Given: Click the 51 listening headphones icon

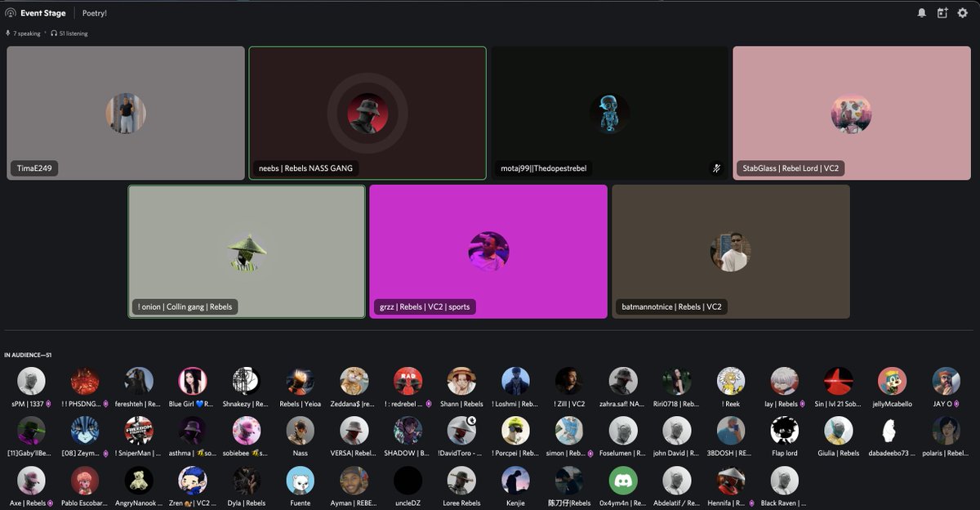Looking at the screenshot, I should point(54,34).
